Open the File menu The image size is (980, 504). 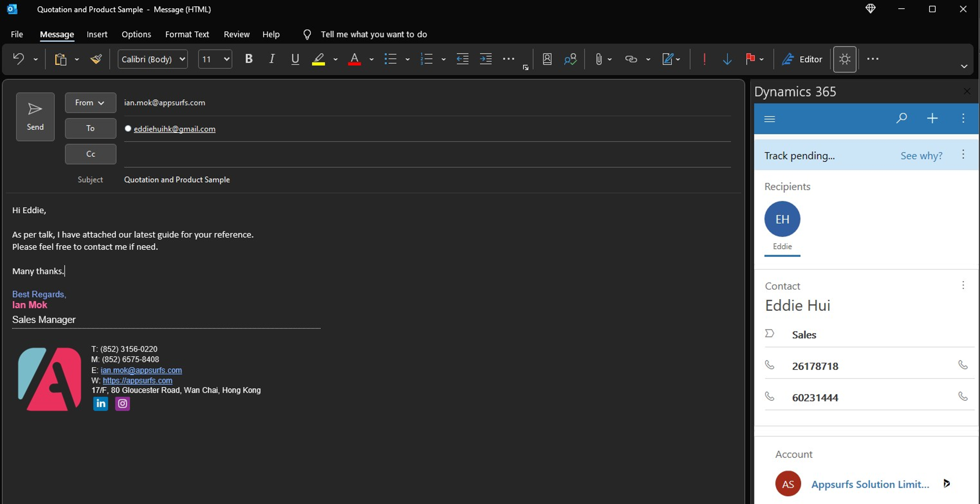click(17, 34)
